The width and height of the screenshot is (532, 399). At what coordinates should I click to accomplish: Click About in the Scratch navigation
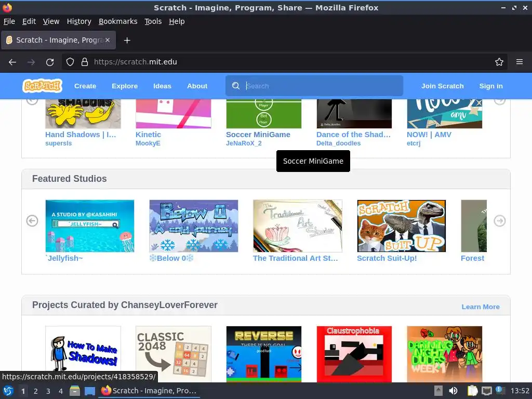point(197,86)
